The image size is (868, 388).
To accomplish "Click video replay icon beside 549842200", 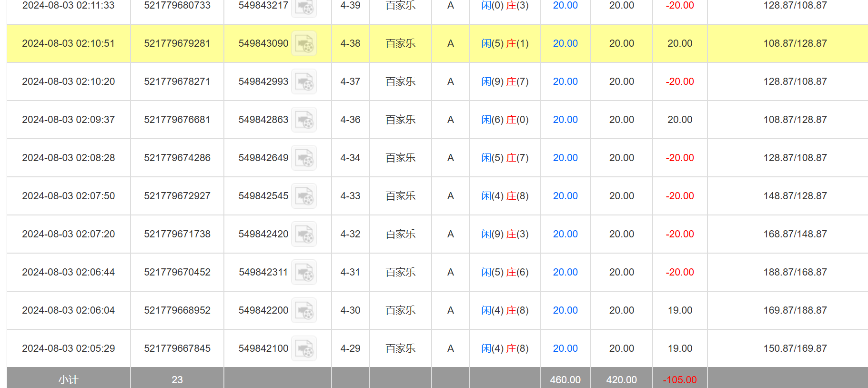I will click(x=304, y=311).
